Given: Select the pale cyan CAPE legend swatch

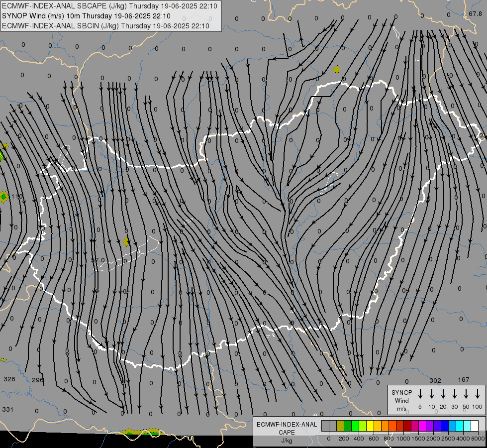Looking at the screenshot, I should [x=467, y=426].
